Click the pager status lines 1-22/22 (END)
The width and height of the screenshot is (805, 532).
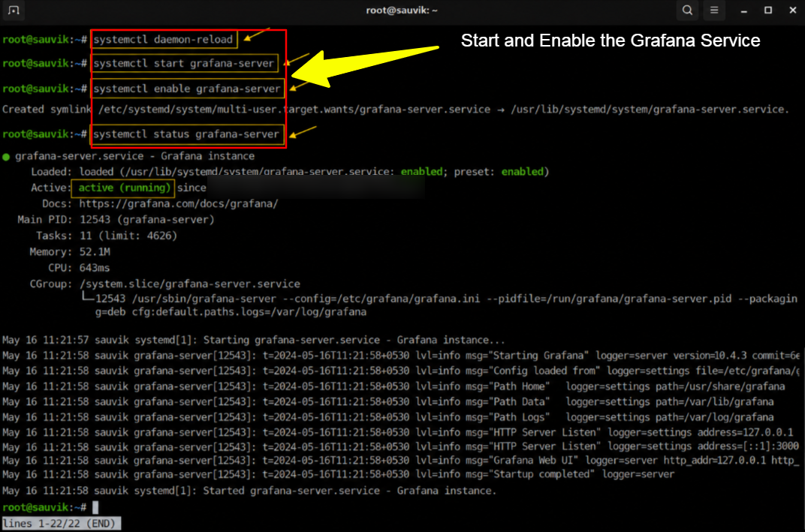62,524
